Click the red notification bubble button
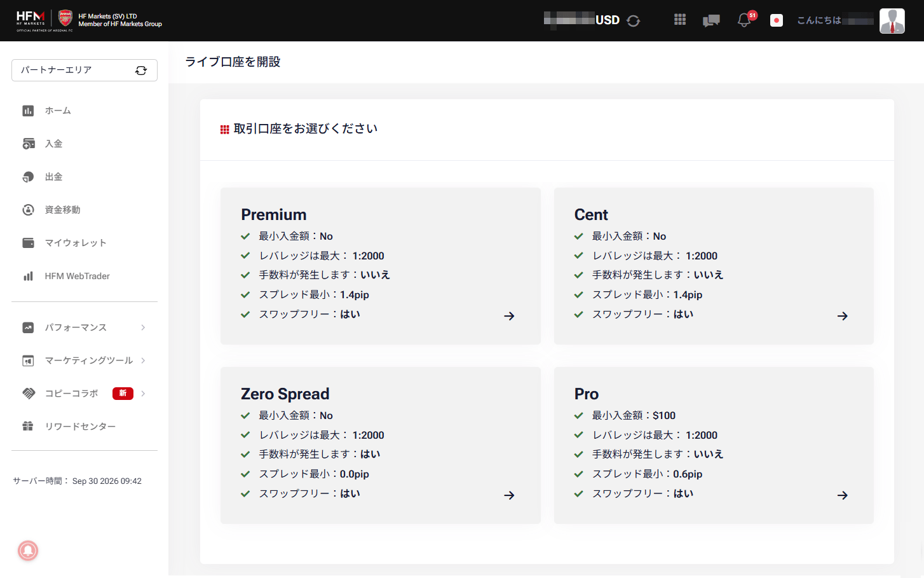This screenshot has height=578, width=924. pyautogui.click(x=28, y=551)
